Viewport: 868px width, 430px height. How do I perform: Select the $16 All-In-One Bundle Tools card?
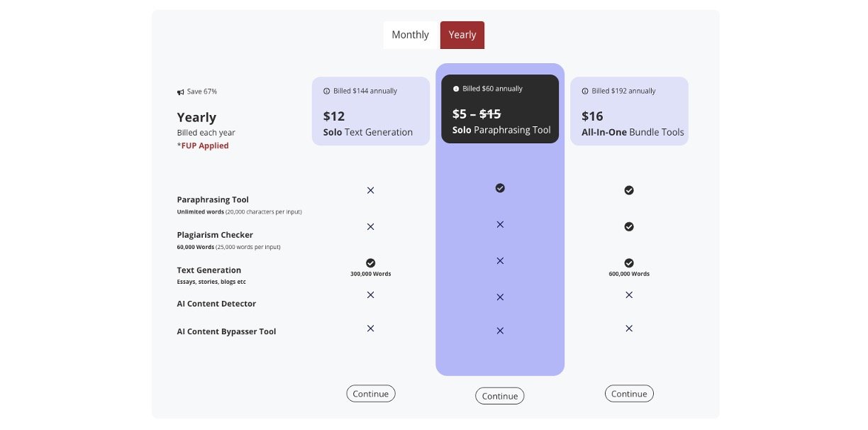[629, 111]
